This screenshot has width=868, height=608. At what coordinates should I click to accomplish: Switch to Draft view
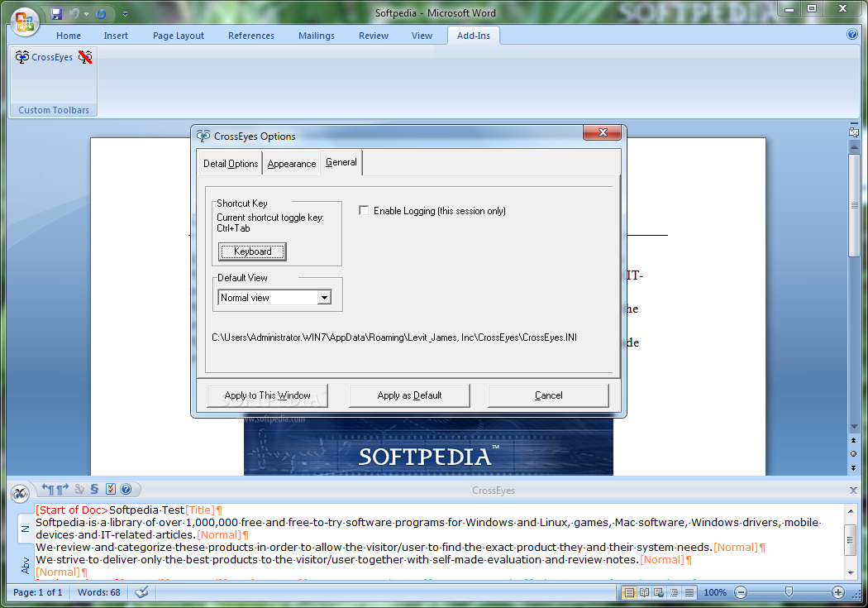(x=689, y=592)
